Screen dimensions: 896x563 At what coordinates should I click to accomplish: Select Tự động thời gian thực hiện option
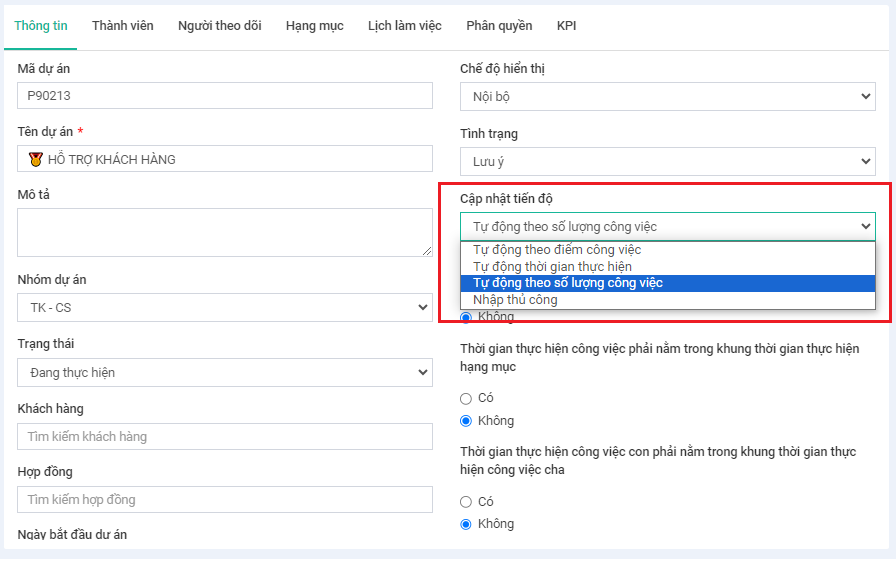click(x=552, y=267)
